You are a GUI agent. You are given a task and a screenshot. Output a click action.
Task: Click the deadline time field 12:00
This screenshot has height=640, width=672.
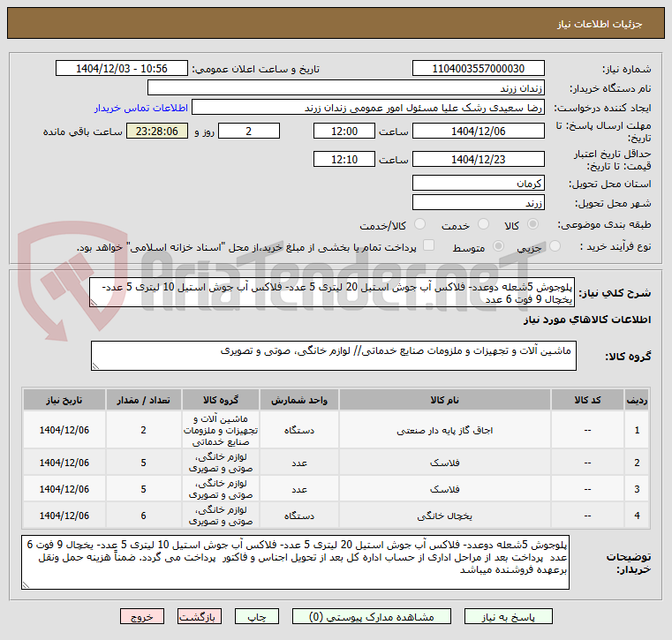(x=344, y=131)
